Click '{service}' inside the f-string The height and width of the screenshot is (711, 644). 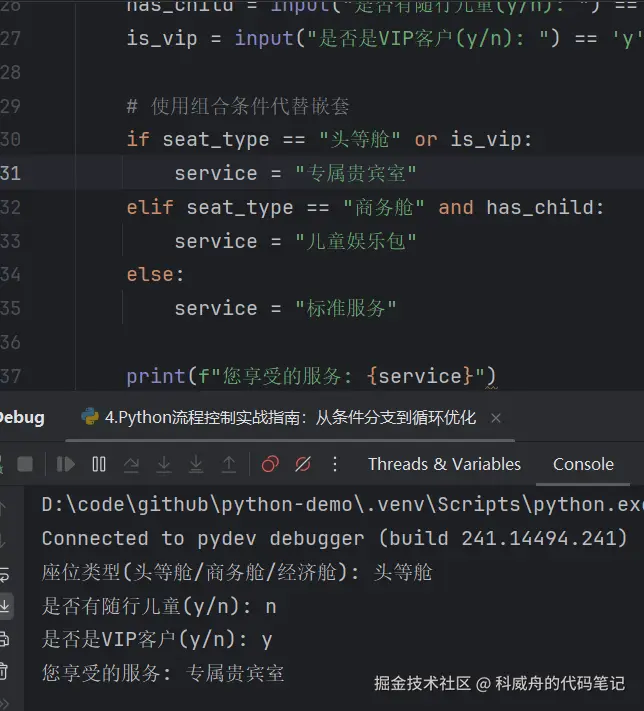point(420,376)
